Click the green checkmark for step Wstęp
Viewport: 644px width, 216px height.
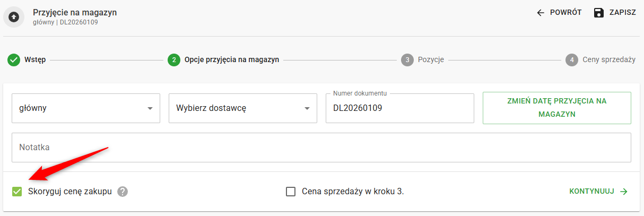pos(14,60)
